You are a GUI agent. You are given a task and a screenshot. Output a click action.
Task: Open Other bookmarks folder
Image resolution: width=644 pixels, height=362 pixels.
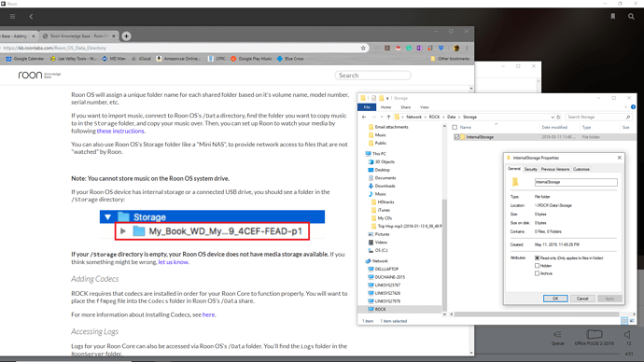click(450, 59)
